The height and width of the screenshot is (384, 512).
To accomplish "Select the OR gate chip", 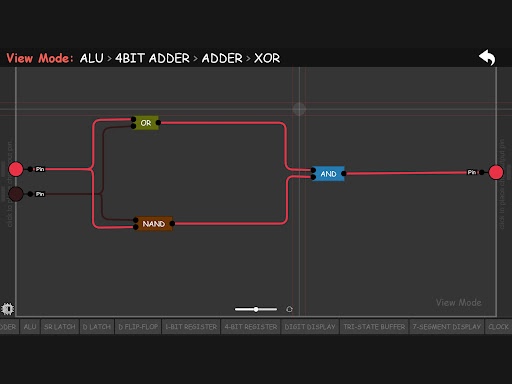I will tap(146, 123).
